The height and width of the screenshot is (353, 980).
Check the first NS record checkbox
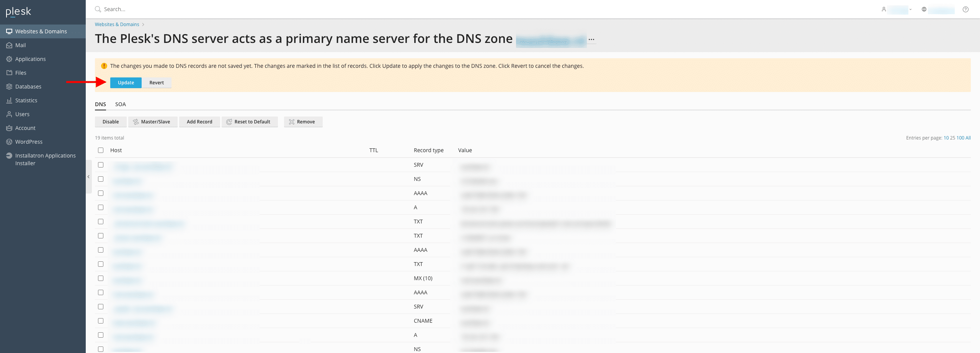point(101,179)
